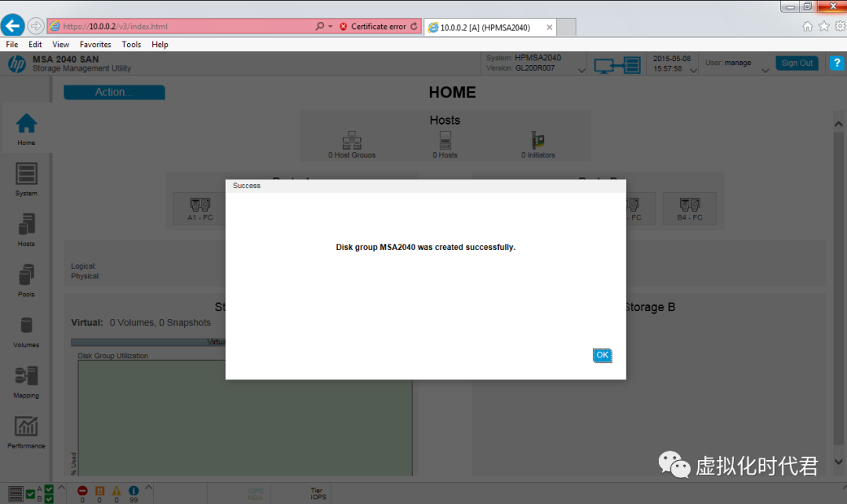Screen dimensions: 847x504
Task: Expand the address bar search dropdown arrow
Action: tap(331, 27)
